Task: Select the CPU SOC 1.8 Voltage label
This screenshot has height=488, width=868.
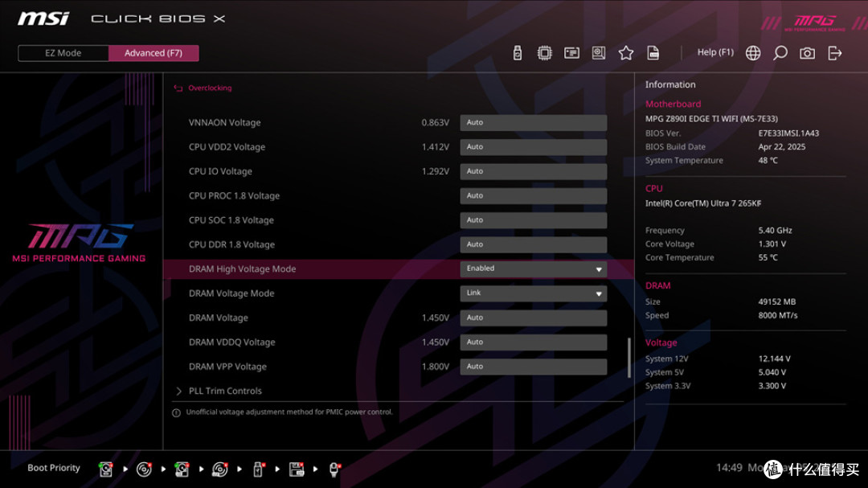Action: 231,220
